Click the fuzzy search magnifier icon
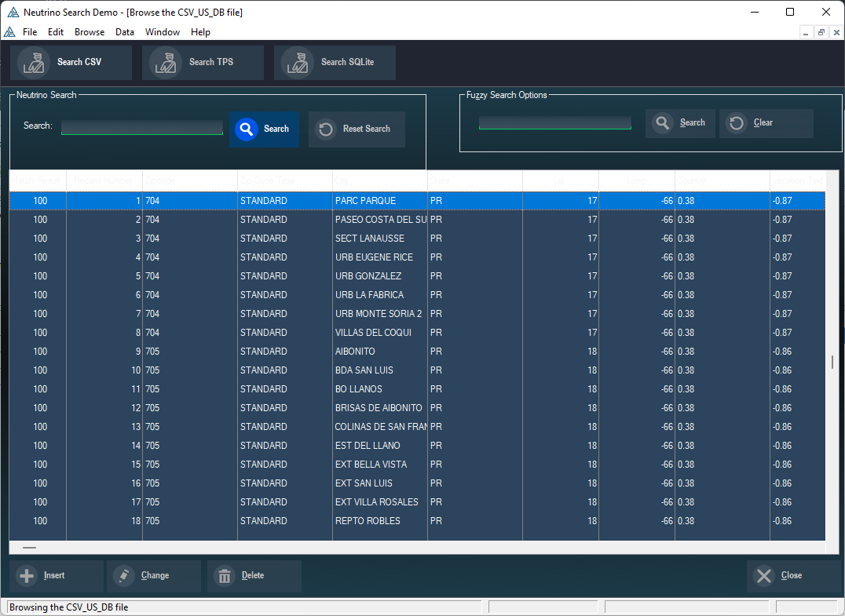This screenshot has width=845, height=616. 663,123
